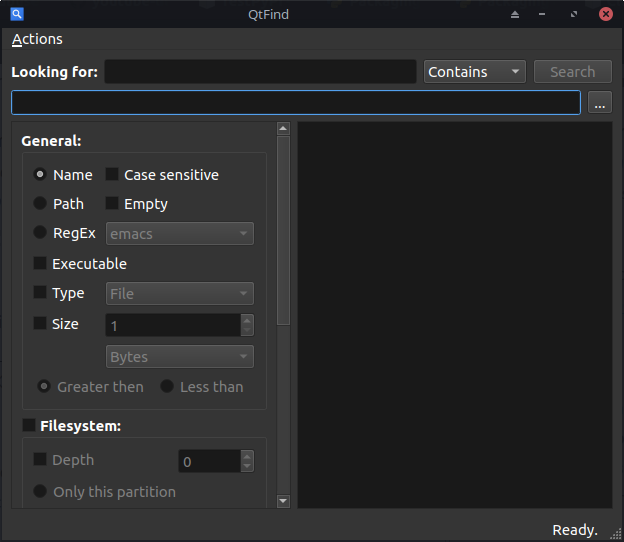The height and width of the screenshot is (542, 624).
Task: Minimize the QtFind window
Action: pos(542,14)
